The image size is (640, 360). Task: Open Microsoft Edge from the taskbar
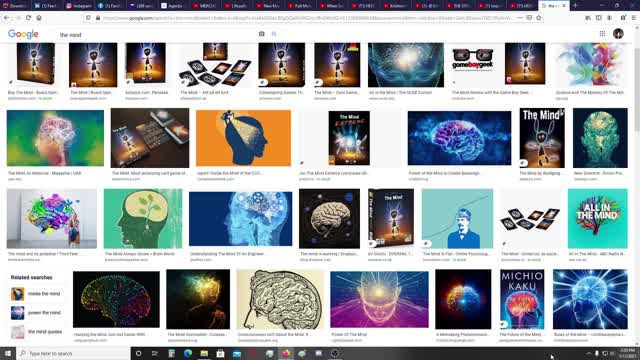[x=188, y=353]
